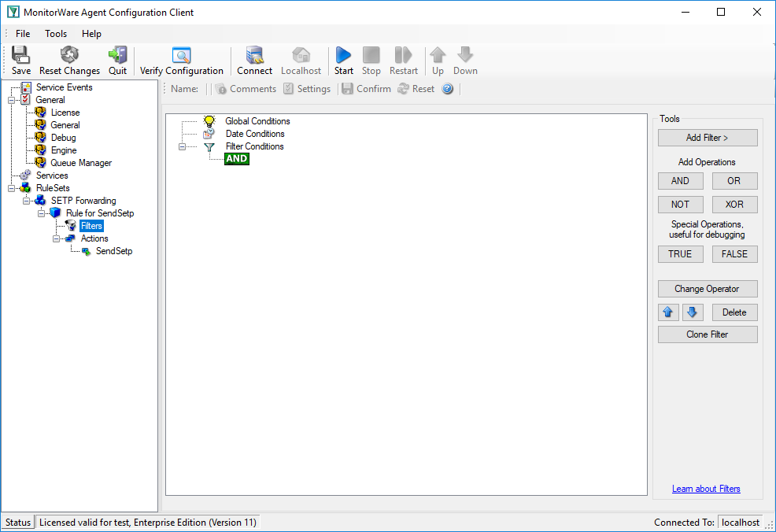Add an OR operation

734,181
